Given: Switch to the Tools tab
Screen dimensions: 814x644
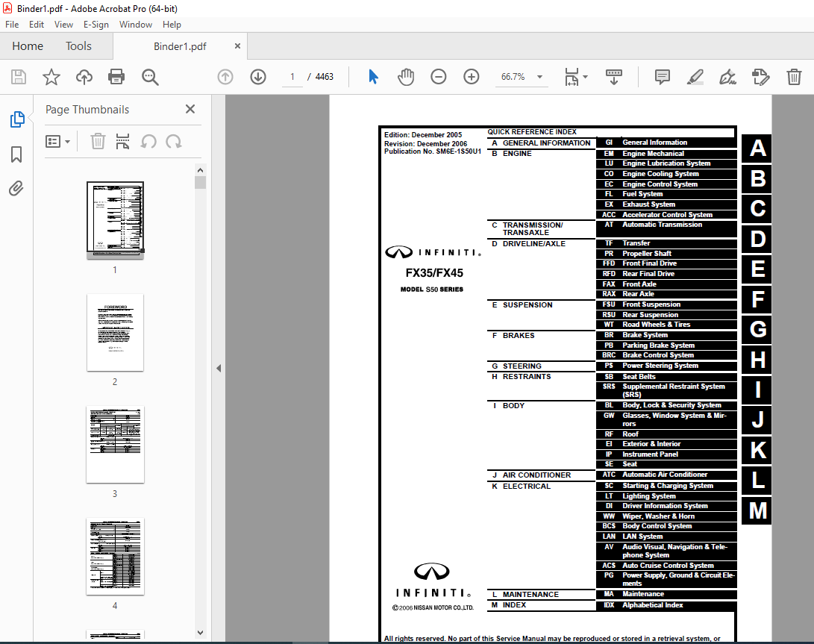Looking at the screenshot, I should (78, 46).
